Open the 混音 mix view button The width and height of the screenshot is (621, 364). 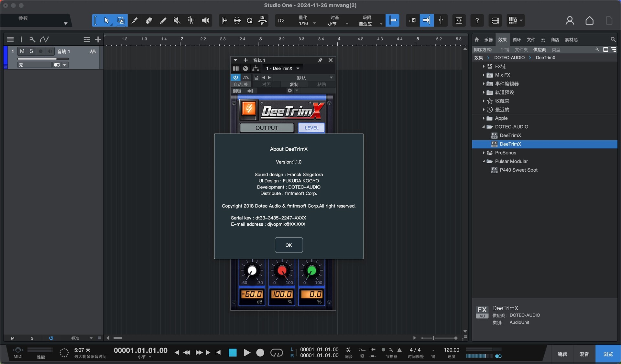click(x=584, y=354)
